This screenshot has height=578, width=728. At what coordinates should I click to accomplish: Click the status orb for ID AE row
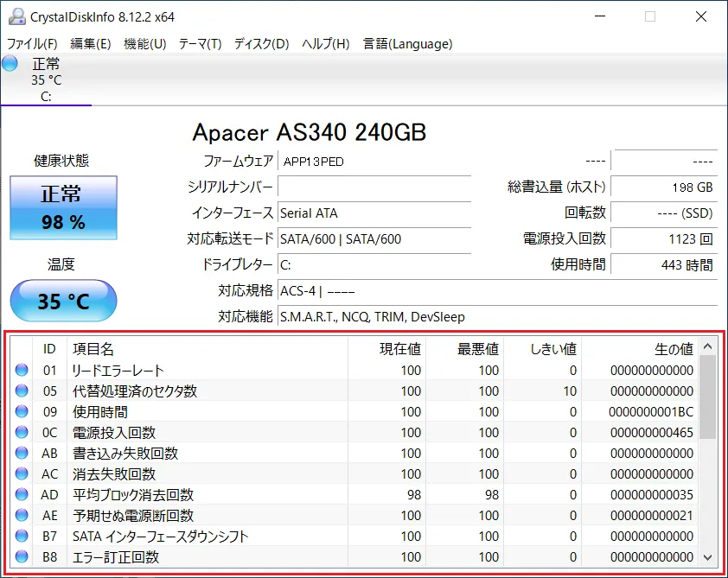[x=22, y=515]
